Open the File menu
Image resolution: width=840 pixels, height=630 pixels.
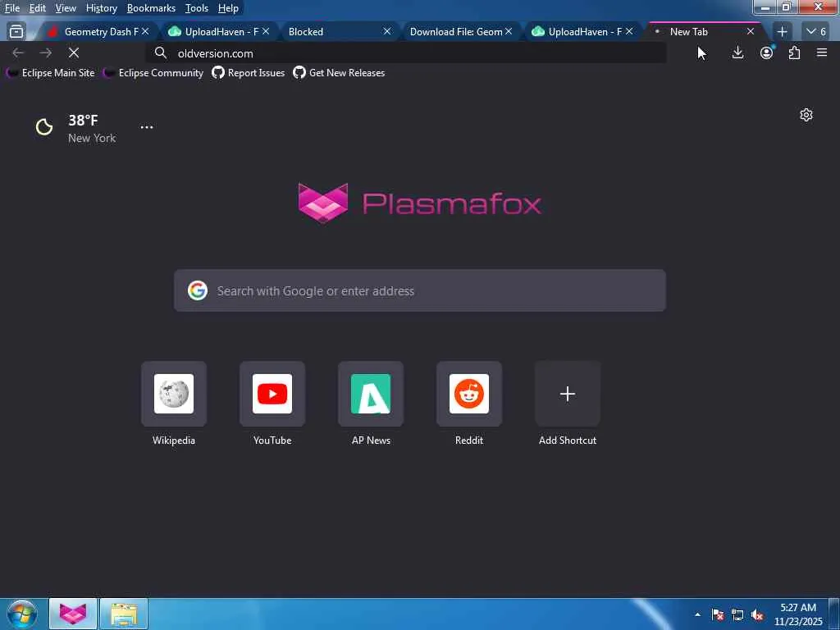click(11, 8)
